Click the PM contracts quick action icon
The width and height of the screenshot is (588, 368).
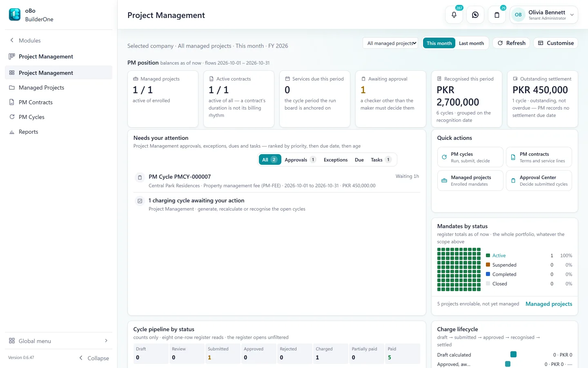513,157
